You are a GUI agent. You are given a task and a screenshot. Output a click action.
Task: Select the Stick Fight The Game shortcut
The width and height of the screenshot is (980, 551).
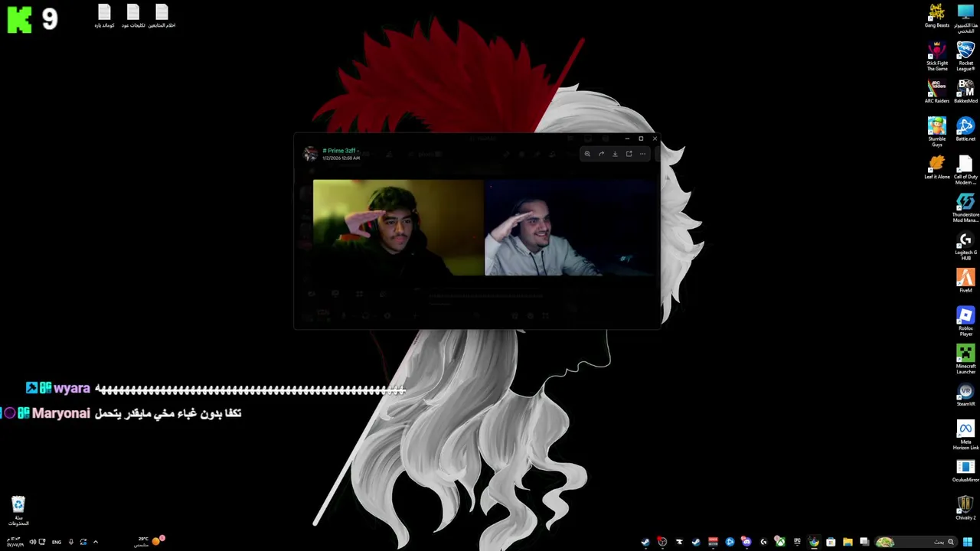936,57
